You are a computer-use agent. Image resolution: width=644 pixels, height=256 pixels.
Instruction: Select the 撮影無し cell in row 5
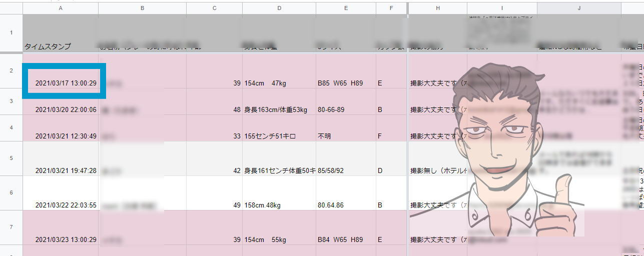(x=434, y=170)
